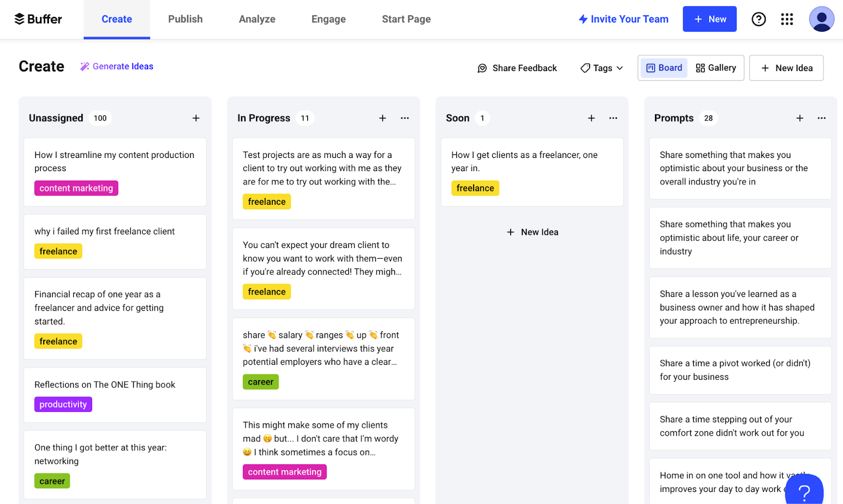Click the Prompts count badge 28
The image size is (843, 504).
coord(709,118)
